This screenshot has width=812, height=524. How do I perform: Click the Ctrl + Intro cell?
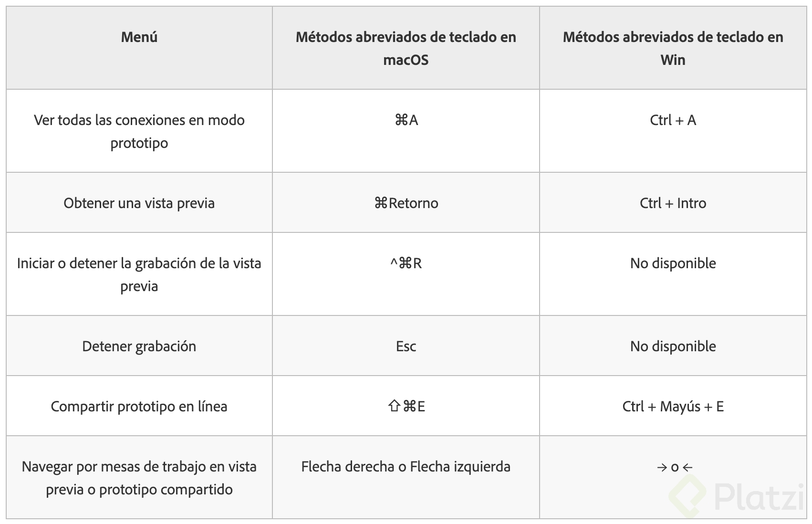(x=673, y=202)
